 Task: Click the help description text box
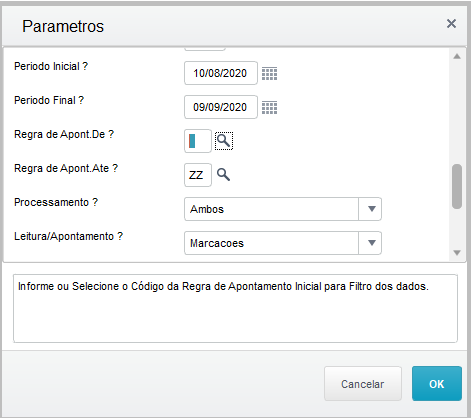click(x=235, y=308)
